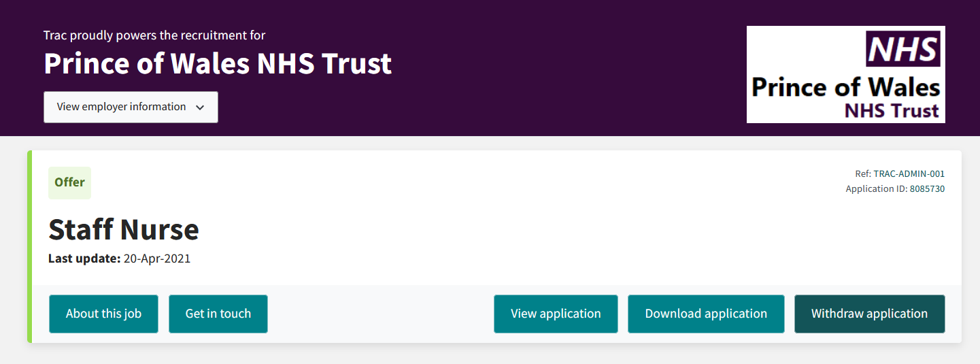Select the green Offer status badge
980x364 pixels.
(69, 182)
